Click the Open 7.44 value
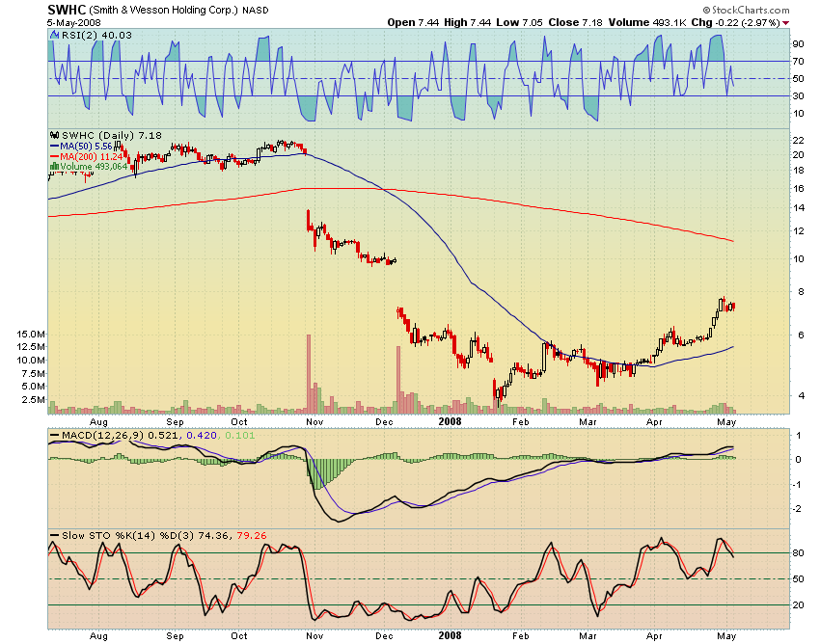 [413, 22]
